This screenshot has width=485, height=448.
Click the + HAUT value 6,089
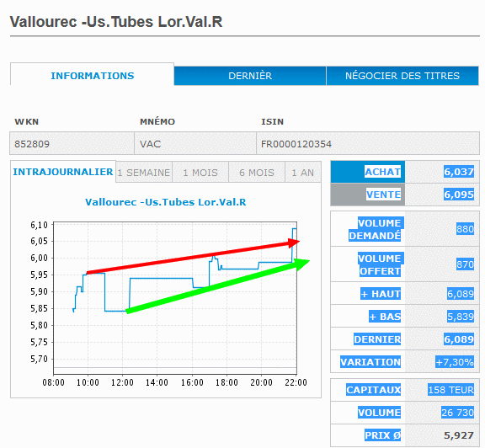(x=461, y=294)
